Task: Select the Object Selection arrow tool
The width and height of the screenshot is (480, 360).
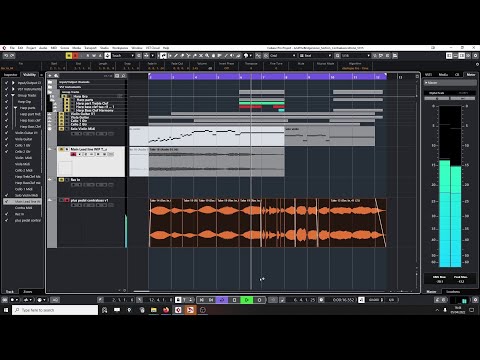Action: coord(163,56)
